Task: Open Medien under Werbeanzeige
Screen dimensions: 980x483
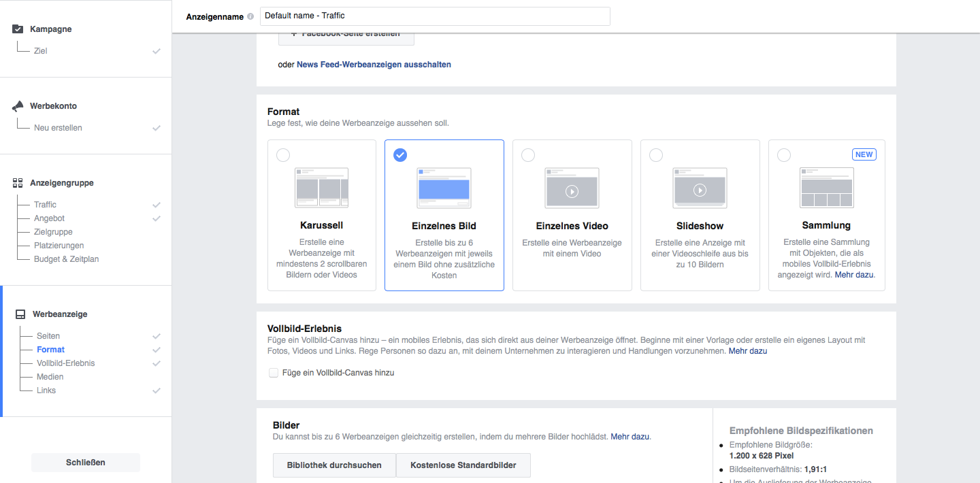Action: pyautogui.click(x=50, y=377)
